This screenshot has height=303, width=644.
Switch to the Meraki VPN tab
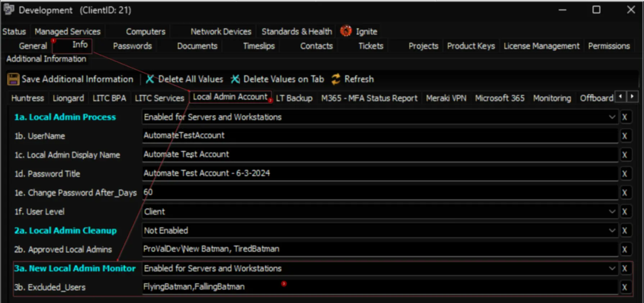tap(446, 98)
